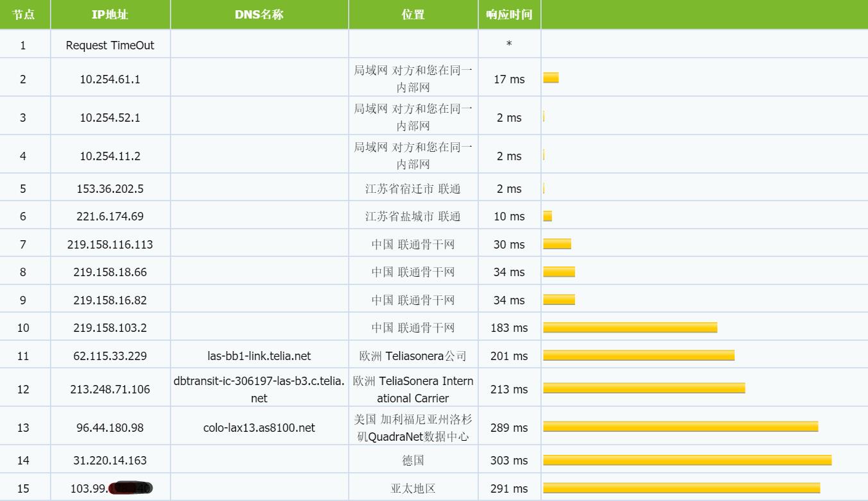
Task: Click the asterisk response in row 1
Action: click(x=509, y=44)
